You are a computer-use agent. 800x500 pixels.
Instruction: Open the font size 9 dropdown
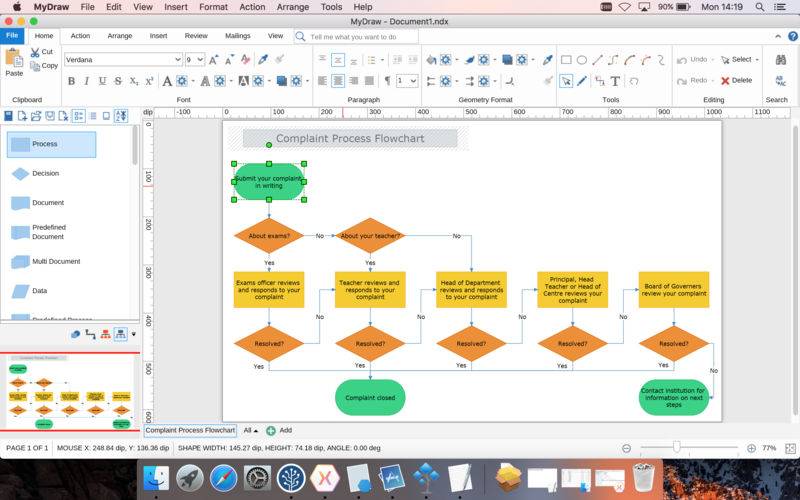(x=200, y=60)
